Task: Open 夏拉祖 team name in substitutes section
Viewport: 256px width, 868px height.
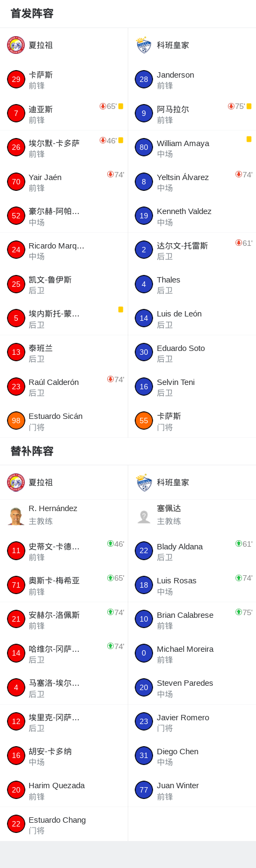Action: point(40,483)
